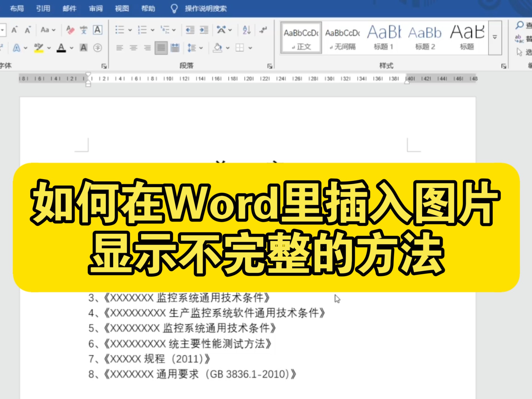This screenshot has width=532, height=399.
Task: Toggle Justify paragraph alignment
Action: (161, 48)
